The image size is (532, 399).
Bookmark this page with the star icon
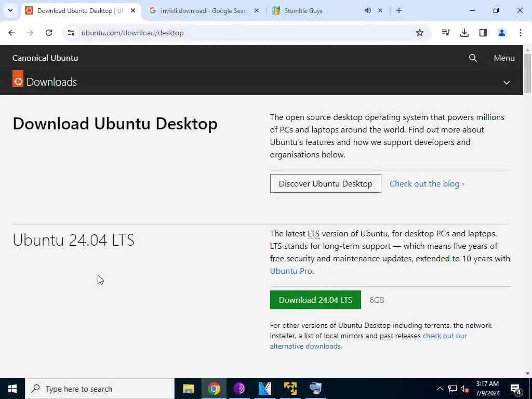(420, 33)
